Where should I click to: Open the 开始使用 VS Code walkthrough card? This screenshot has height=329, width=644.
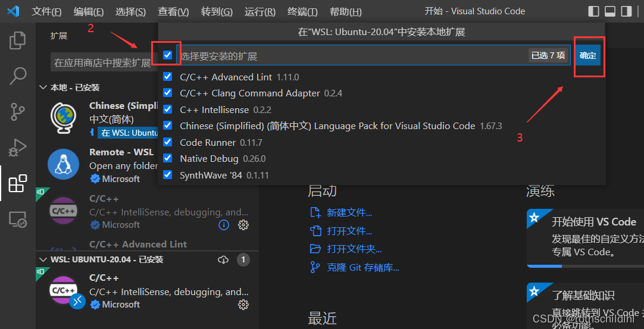[586, 238]
